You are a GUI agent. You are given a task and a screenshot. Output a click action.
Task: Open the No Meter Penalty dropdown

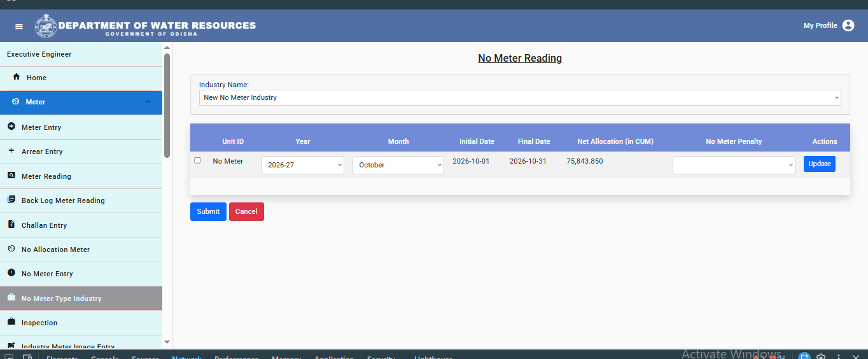[x=734, y=165]
